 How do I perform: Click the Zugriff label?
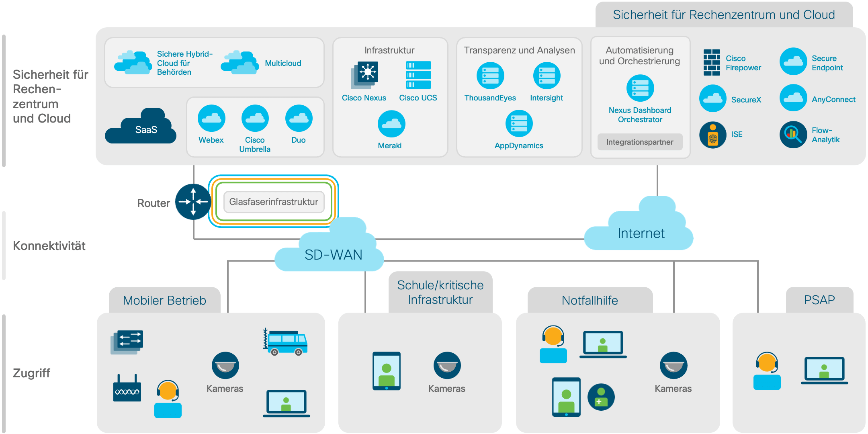click(x=31, y=373)
